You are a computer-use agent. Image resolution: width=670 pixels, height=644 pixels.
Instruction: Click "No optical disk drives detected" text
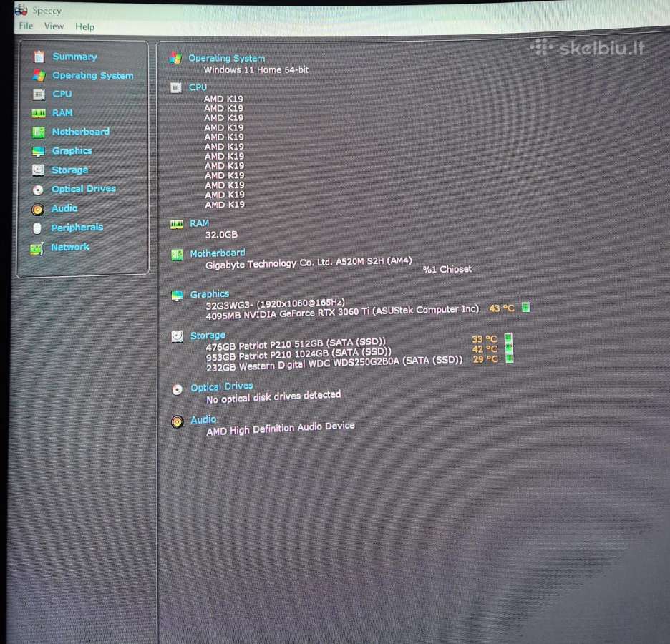point(273,396)
